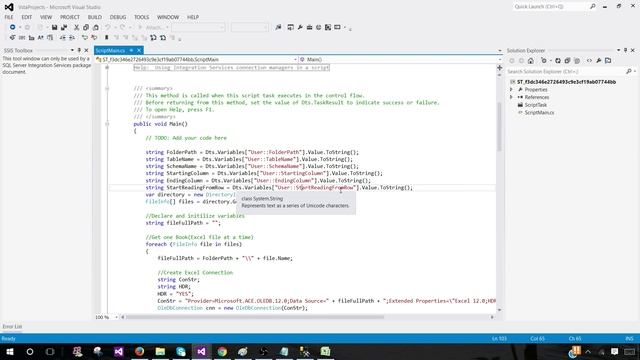Click the Undo arrow icon
This screenshot has width=640, height=360.
108,27
